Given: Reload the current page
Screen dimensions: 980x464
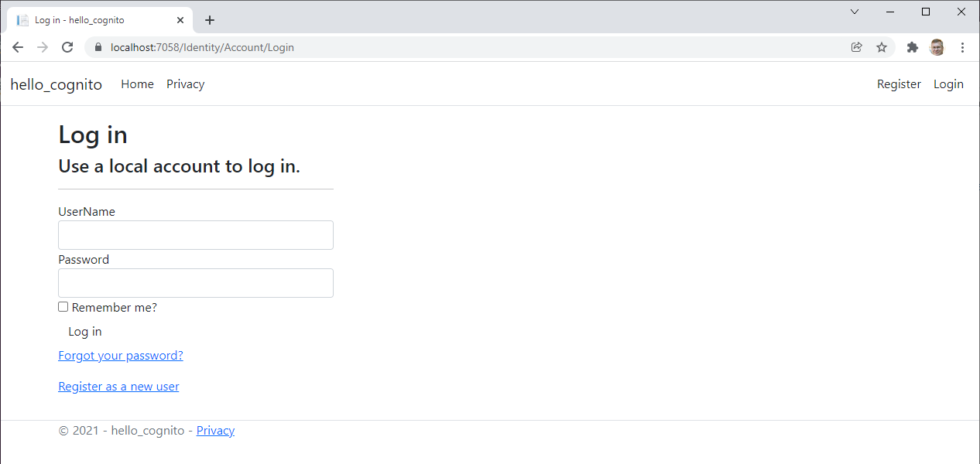Looking at the screenshot, I should pyautogui.click(x=67, y=47).
